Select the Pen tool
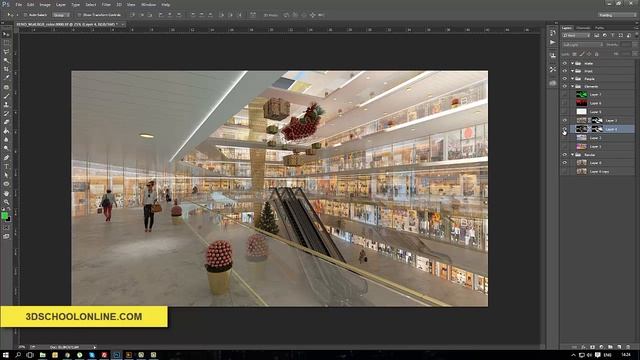 pyautogui.click(x=6, y=158)
